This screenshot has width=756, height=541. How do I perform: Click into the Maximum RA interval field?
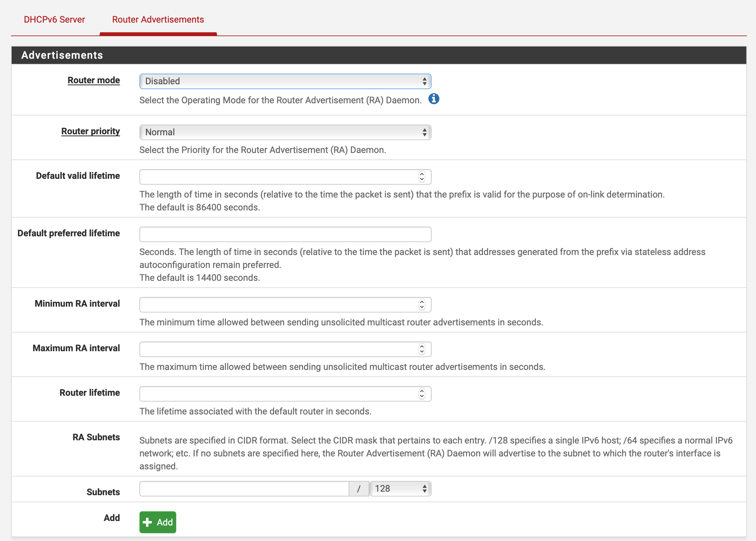click(x=278, y=349)
